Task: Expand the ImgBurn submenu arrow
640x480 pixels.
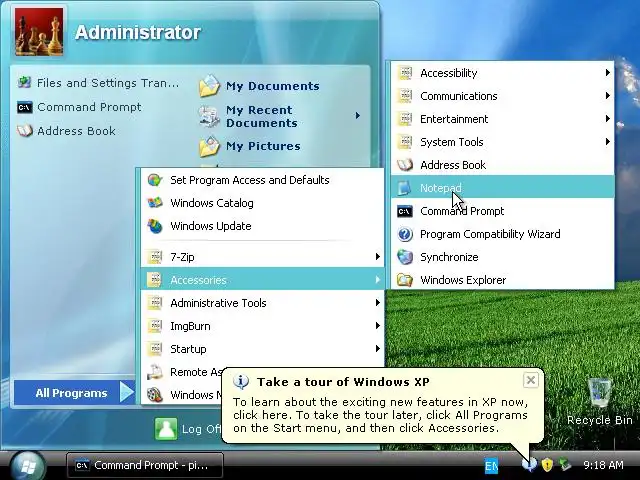Action: pos(378,326)
